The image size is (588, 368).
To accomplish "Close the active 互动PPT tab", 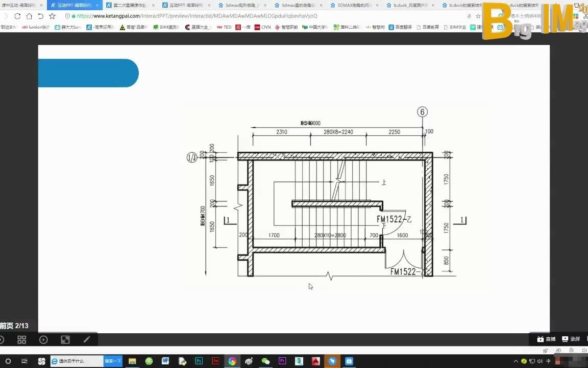I will [x=97, y=5].
